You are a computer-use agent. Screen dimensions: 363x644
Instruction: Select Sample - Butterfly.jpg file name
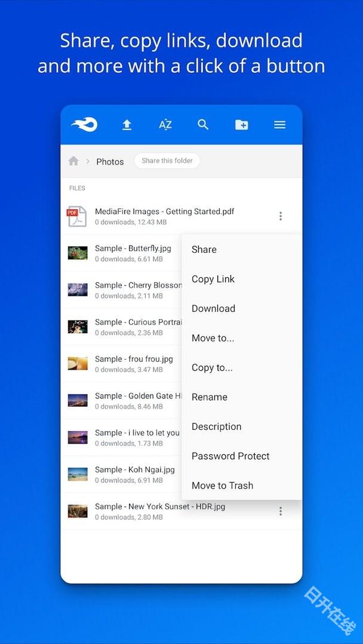point(133,249)
